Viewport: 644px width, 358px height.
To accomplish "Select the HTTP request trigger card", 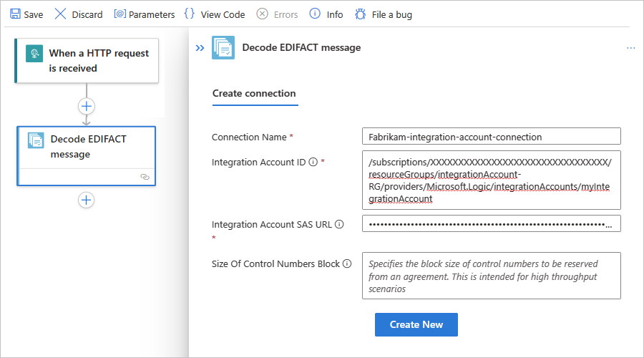I will point(87,61).
